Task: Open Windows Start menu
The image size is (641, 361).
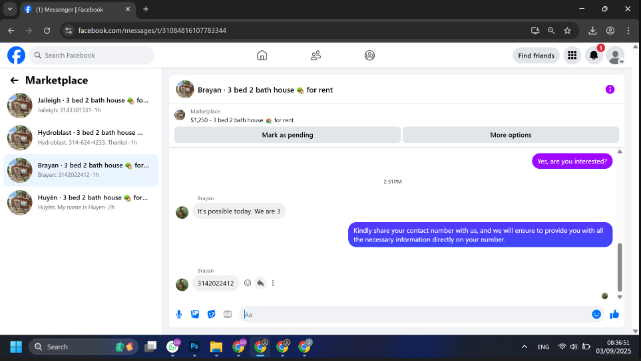Action: (16, 347)
